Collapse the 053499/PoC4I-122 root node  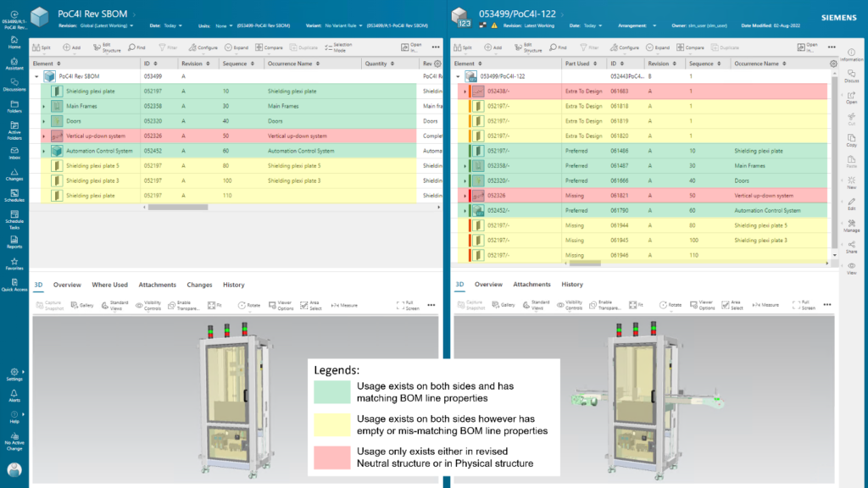coord(459,76)
